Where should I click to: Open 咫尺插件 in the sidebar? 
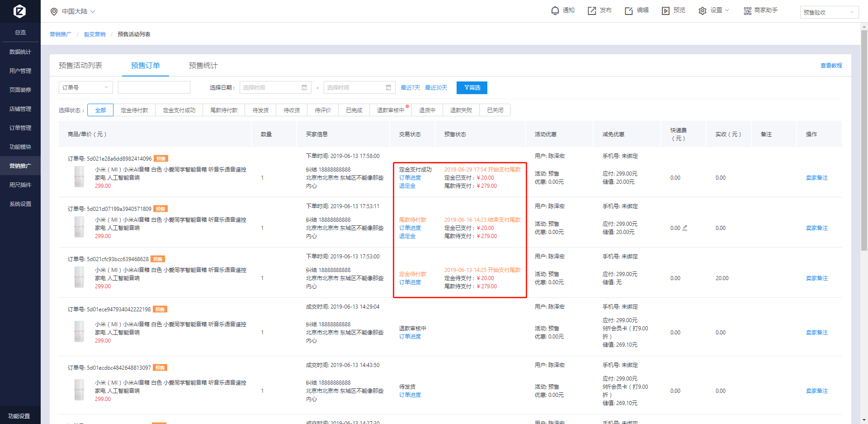tap(20, 185)
